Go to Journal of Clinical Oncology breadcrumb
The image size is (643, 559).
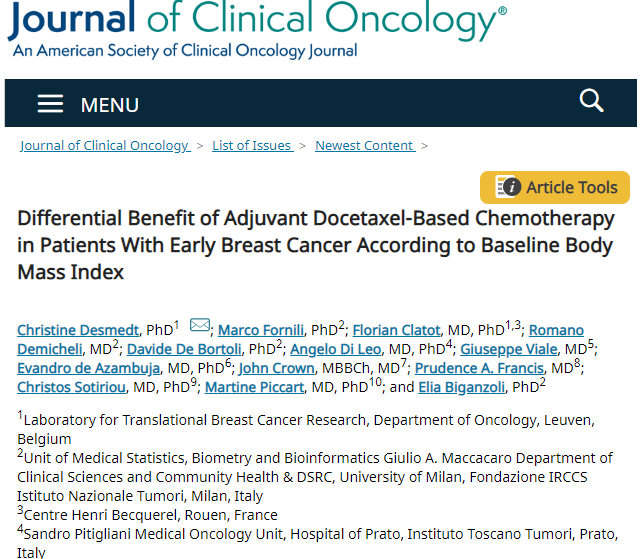[105, 146]
